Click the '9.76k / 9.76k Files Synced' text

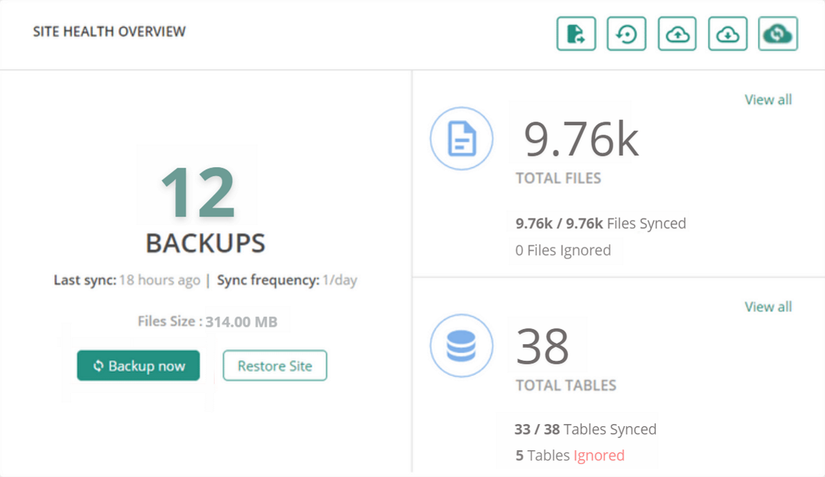(x=601, y=224)
